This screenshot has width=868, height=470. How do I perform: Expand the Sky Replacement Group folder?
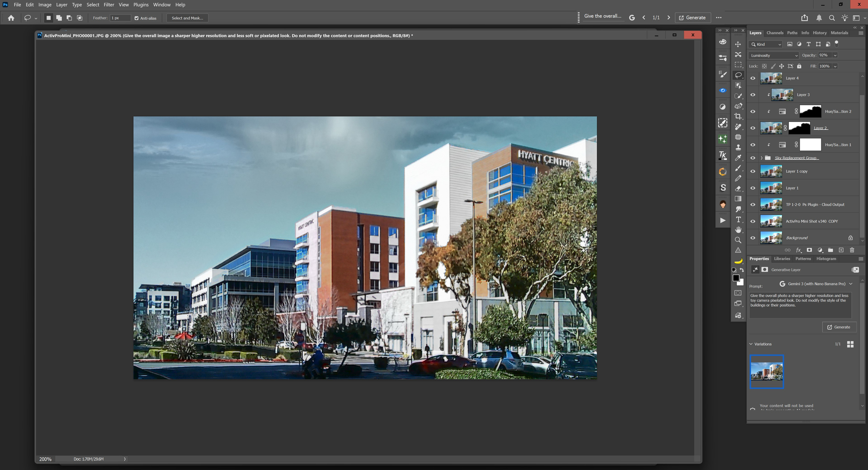761,158
